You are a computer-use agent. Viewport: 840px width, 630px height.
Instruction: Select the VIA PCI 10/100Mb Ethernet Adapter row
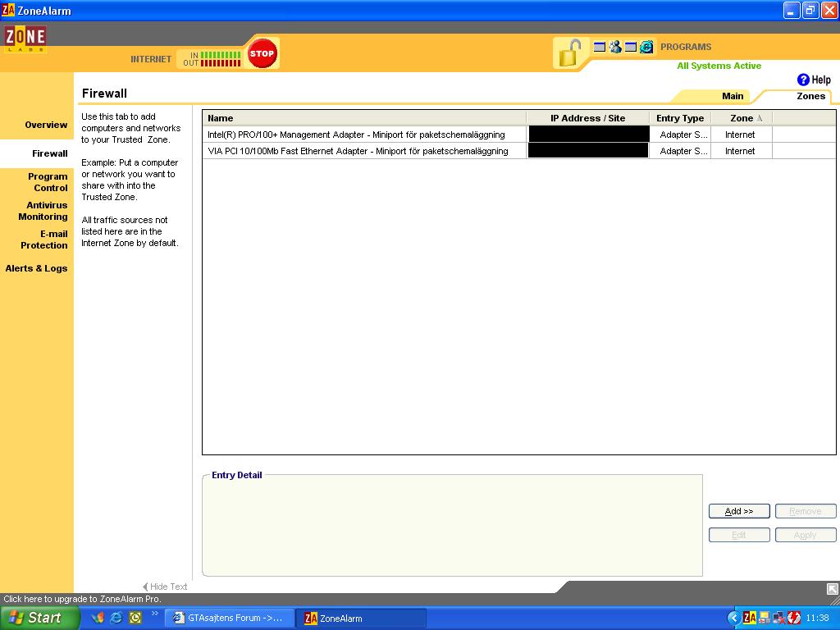click(x=358, y=151)
